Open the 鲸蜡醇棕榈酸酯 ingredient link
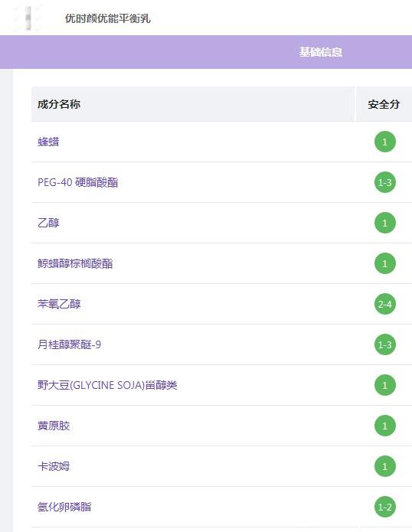The height and width of the screenshot is (532, 412). point(75,263)
